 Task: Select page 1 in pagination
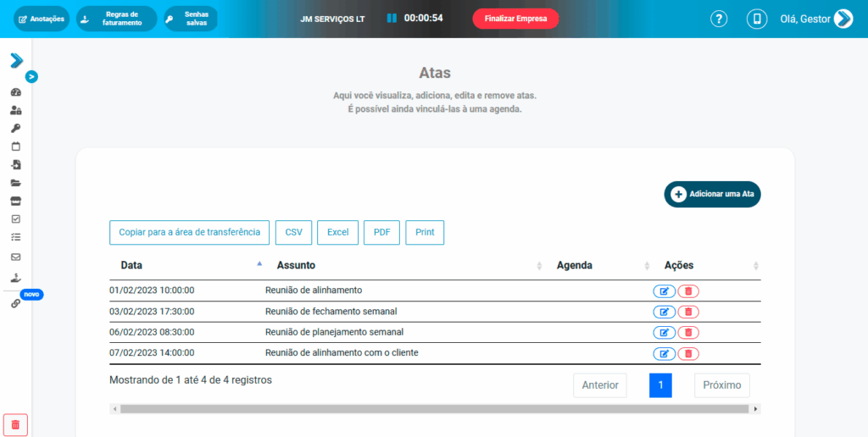[x=660, y=385]
